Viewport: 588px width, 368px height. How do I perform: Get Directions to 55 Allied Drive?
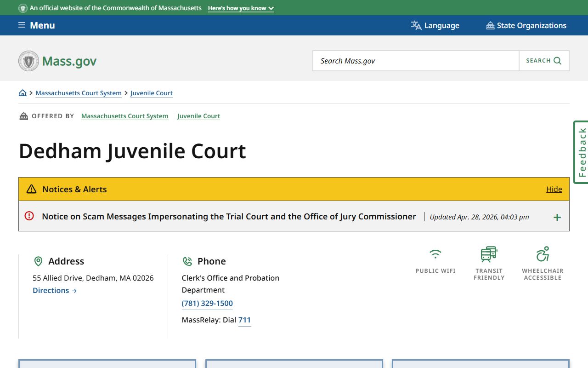point(55,290)
